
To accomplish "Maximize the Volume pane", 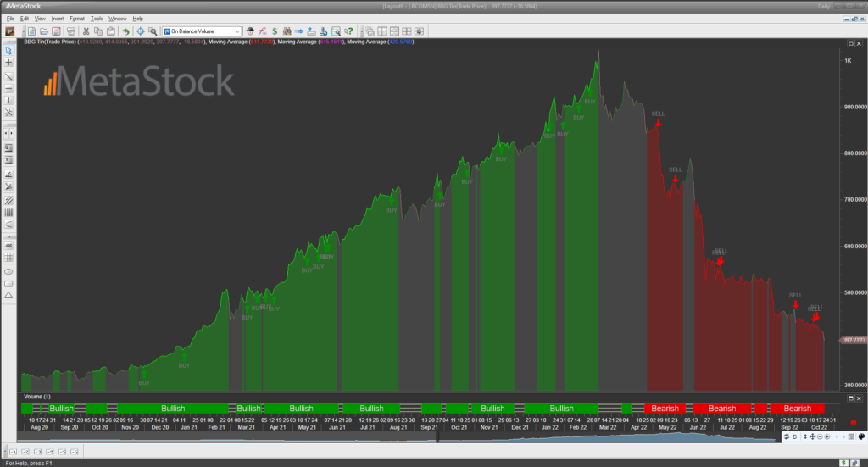I will click(x=851, y=396).
